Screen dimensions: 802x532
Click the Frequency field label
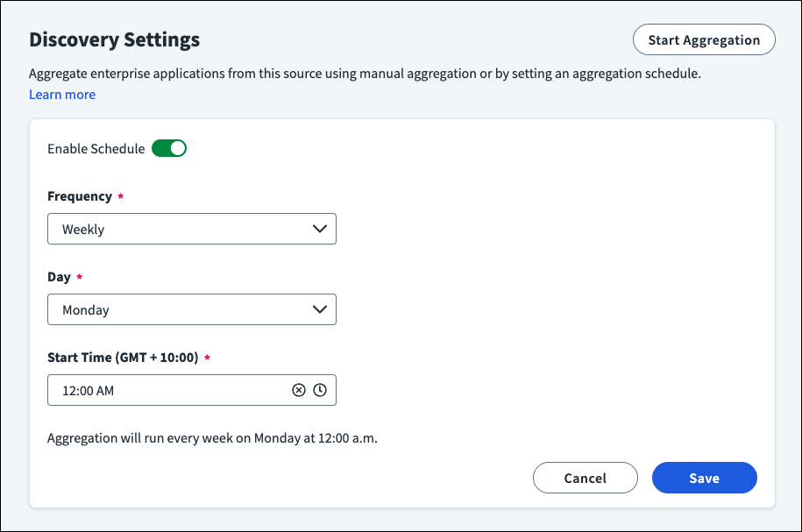[x=80, y=196]
